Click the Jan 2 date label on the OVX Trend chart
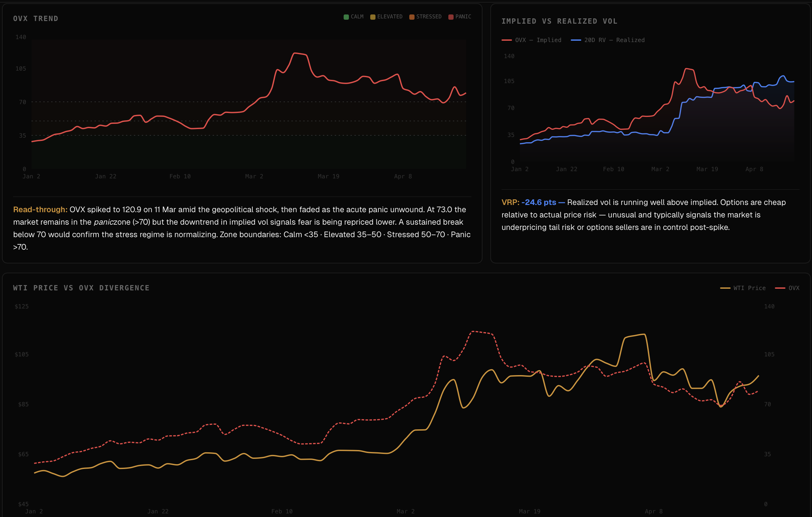This screenshot has width=812, height=517. (x=32, y=176)
